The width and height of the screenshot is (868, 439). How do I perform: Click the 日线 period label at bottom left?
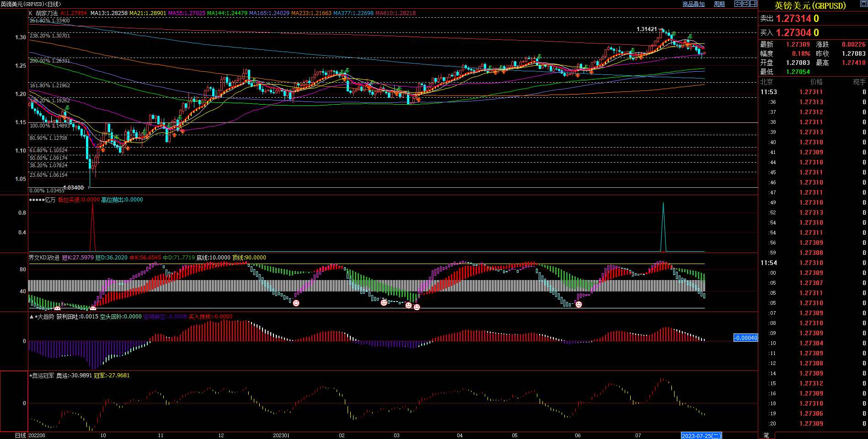[x=21, y=435]
